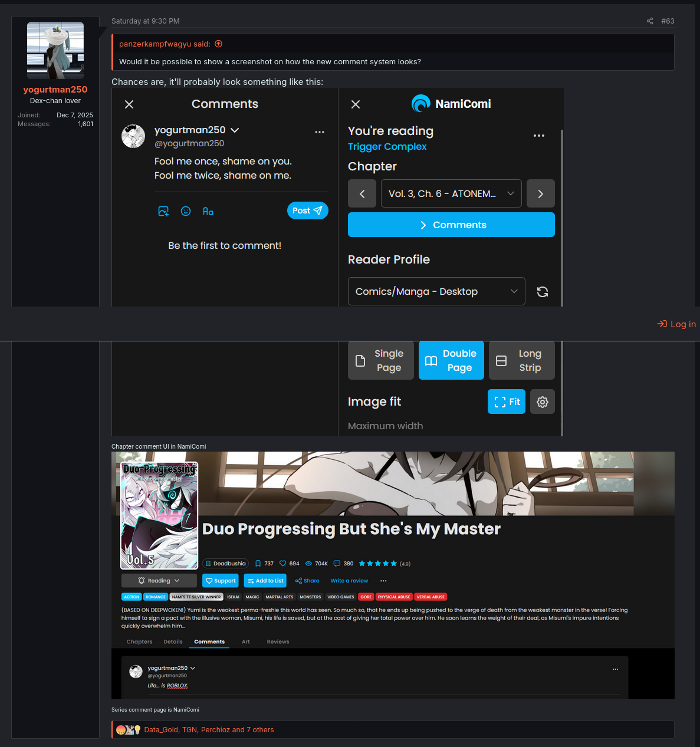The width and height of the screenshot is (700, 747).
Task: Switch to the Art tab
Action: point(246,641)
